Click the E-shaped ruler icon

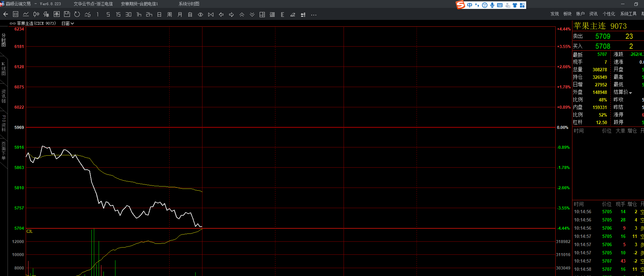(x=282, y=14)
